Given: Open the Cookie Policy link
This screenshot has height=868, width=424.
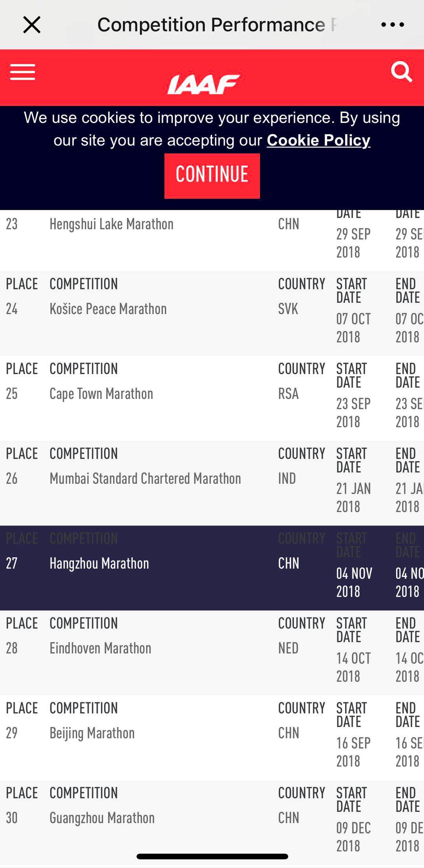Looking at the screenshot, I should coord(318,140).
